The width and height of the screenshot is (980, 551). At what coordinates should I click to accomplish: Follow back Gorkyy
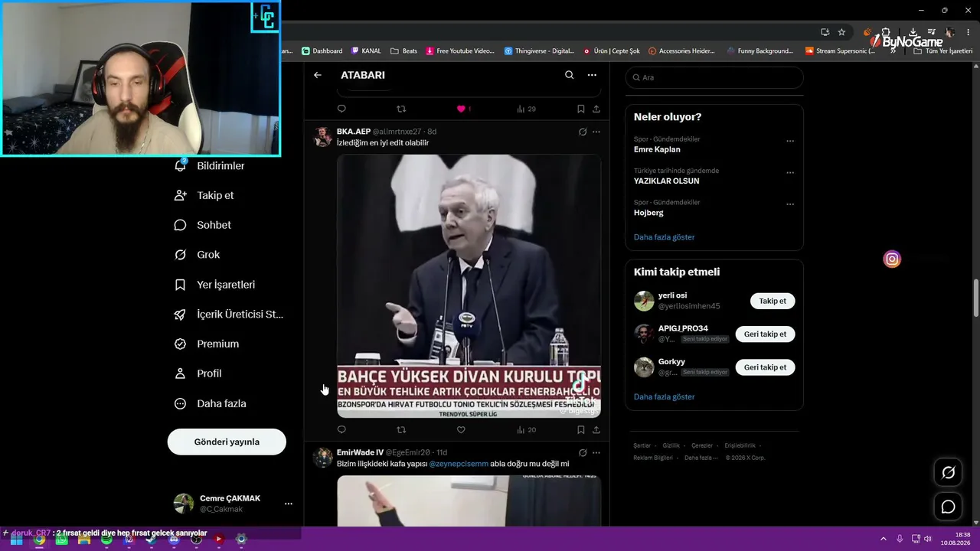766,367
